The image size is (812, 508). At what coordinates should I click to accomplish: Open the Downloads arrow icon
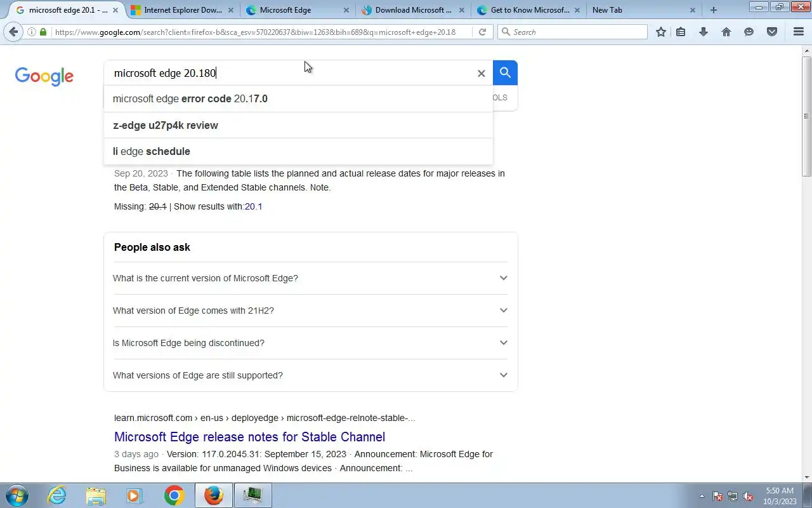(x=704, y=32)
